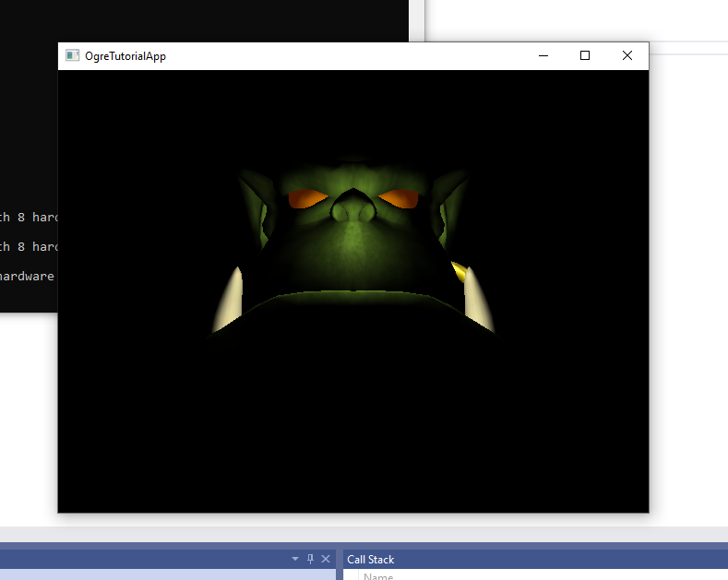The width and height of the screenshot is (728, 580).
Task: Click the OgreTutorialApp window icon
Action: [72, 55]
